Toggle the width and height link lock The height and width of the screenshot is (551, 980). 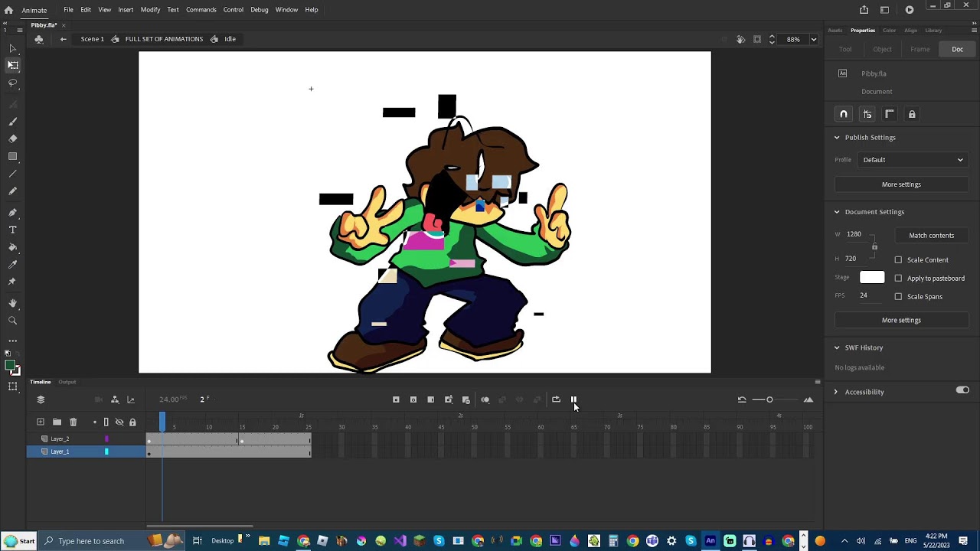(x=874, y=246)
